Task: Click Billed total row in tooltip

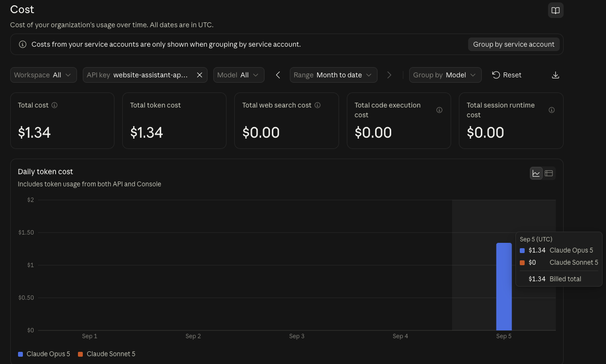Action: click(559, 279)
